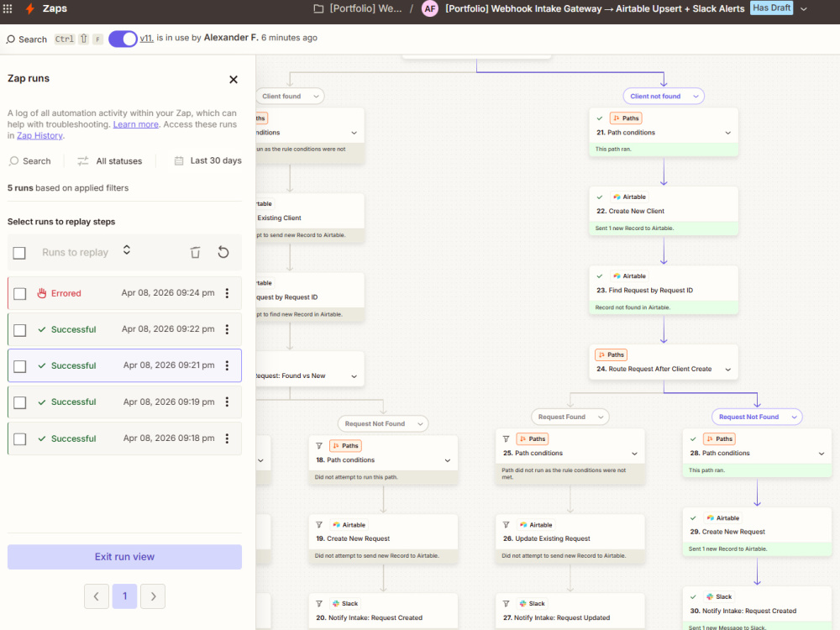The width and height of the screenshot is (840, 630).
Task: Click Slack icon on step 20 Request Created
Action: [336, 604]
